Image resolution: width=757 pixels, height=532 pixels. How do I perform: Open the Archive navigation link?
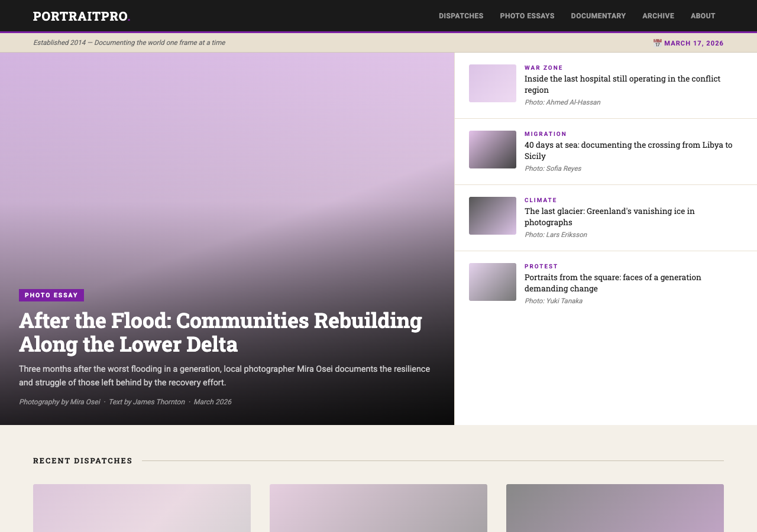(x=658, y=16)
